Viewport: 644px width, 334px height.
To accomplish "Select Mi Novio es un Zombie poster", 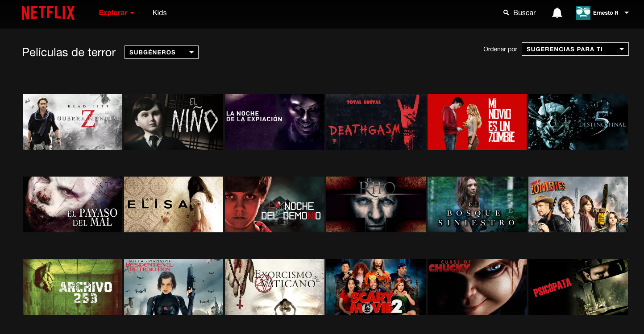I will tap(477, 122).
